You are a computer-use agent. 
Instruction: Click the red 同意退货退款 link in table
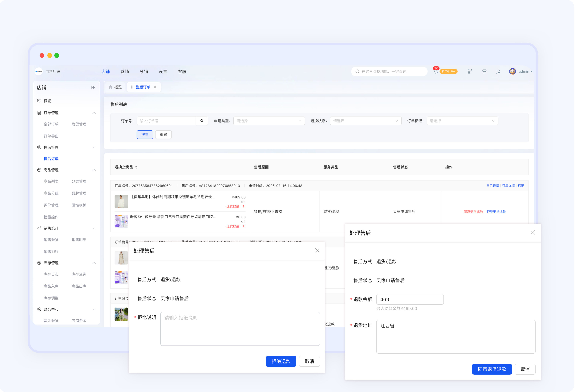473,212
